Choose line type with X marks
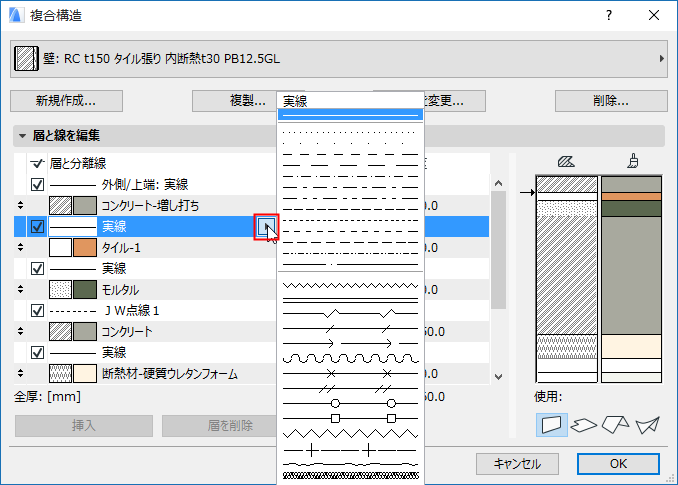Screen dimensions: 678x485 pyautogui.click(x=350, y=373)
